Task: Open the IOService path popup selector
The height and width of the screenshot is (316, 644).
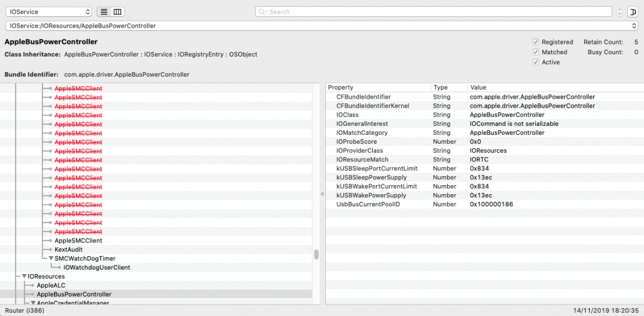Action: (321, 26)
